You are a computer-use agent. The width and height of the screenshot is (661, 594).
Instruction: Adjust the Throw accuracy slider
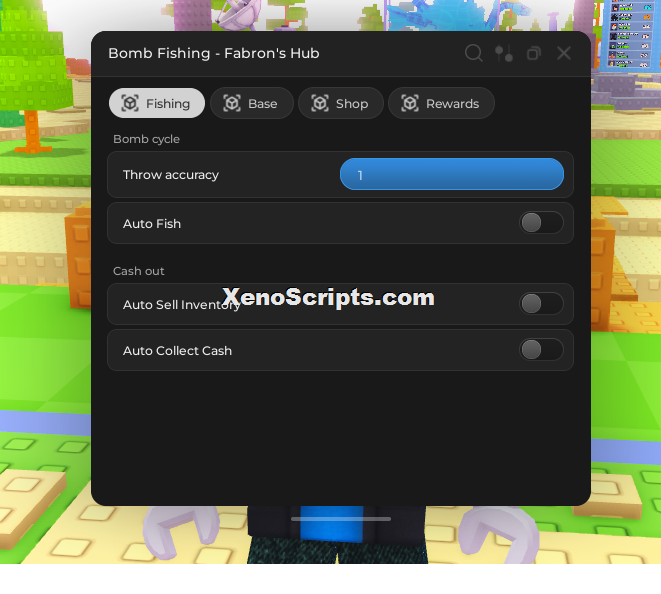coord(451,174)
